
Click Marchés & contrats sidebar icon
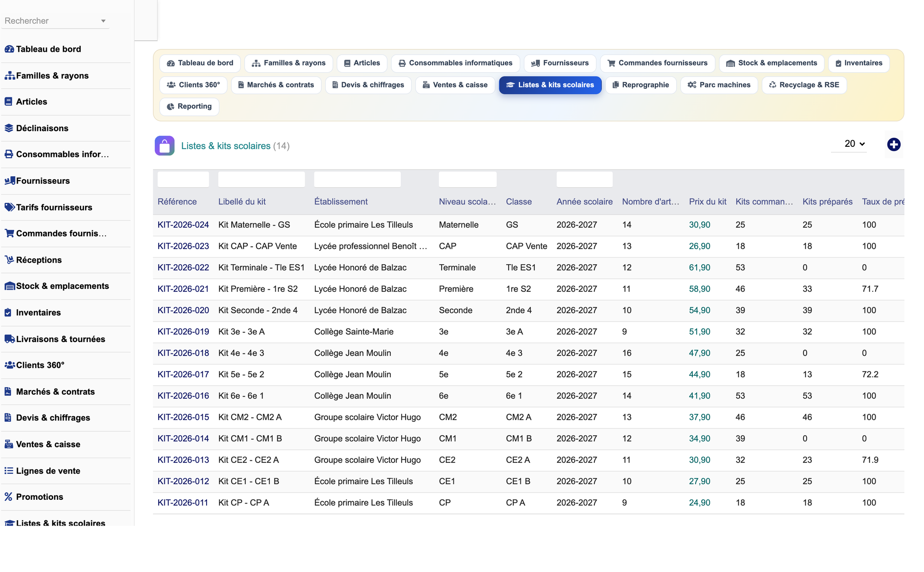[8, 391]
